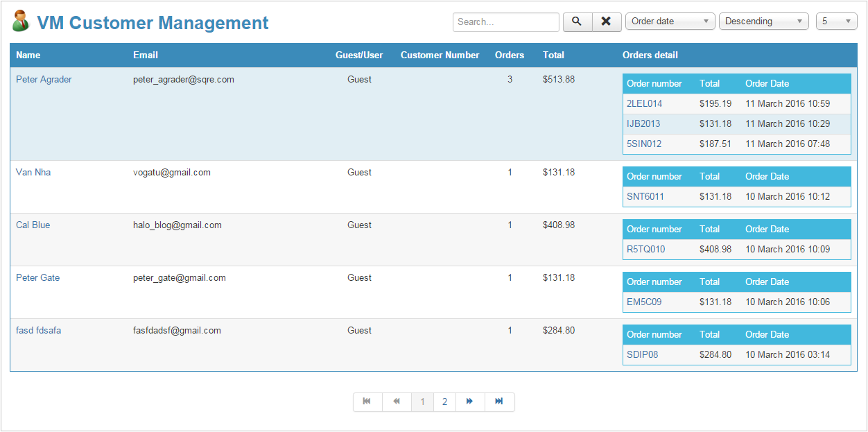Click the VM Customer Management title
Viewport: 868px width, 432px height.
(153, 23)
